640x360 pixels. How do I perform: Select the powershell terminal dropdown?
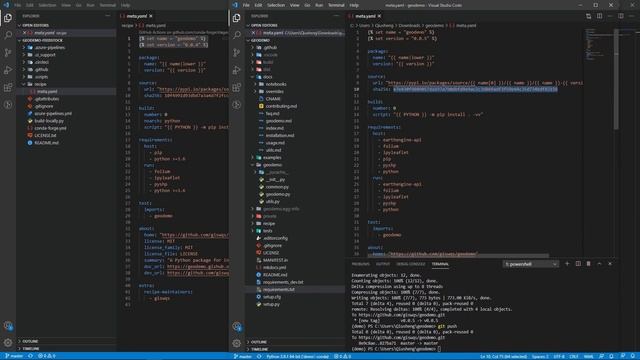click(x=530, y=264)
